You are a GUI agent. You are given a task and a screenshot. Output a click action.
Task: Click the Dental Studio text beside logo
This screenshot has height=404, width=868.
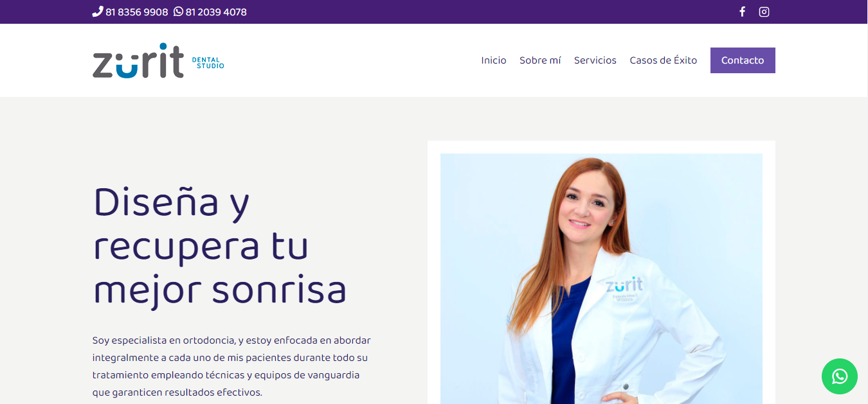coord(208,63)
